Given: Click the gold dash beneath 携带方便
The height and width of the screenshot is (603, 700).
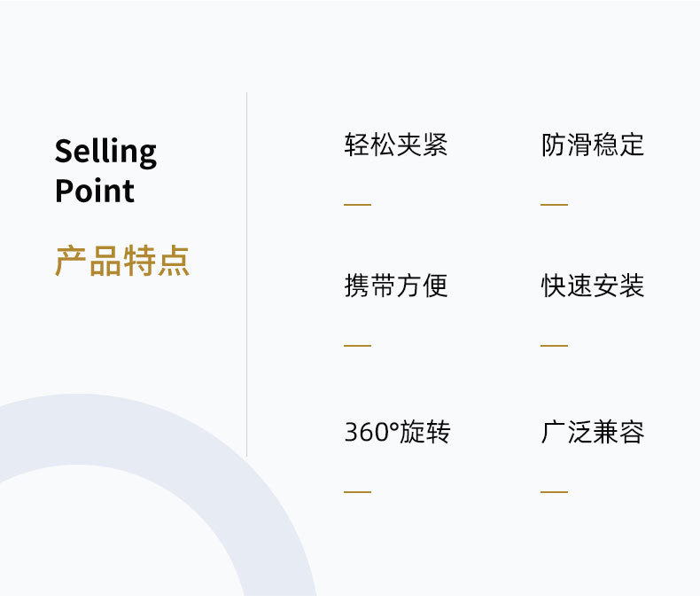Looking at the screenshot, I should (x=357, y=345).
